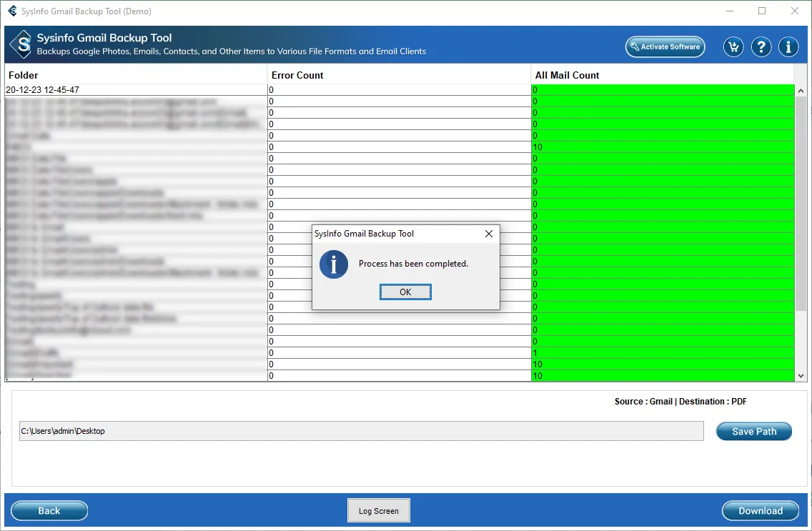Screen dimensions: 812x531
Task: Open the Log Screen
Action: pos(379,511)
